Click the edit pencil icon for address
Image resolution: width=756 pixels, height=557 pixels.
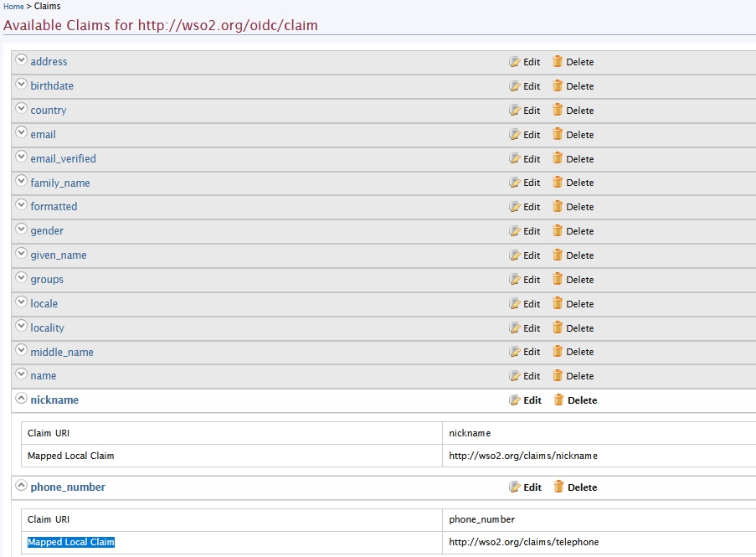click(515, 62)
